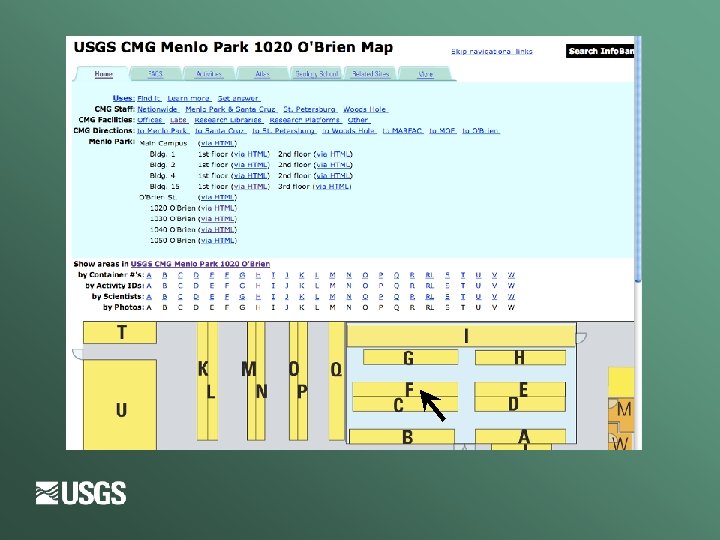Open the Labs facilities link
Image resolution: width=720 pixels, height=540 pixels.
coord(179,120)
